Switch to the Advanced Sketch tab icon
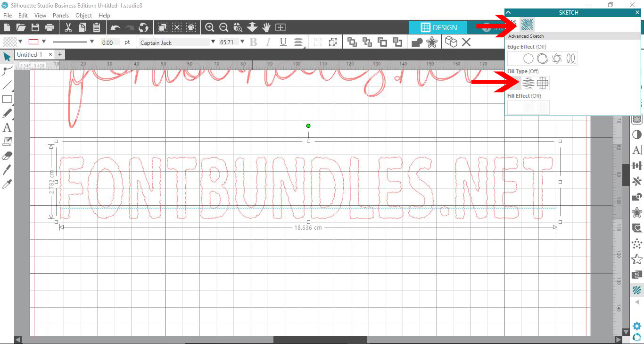644x344 pixels. (x=528, y=24)
